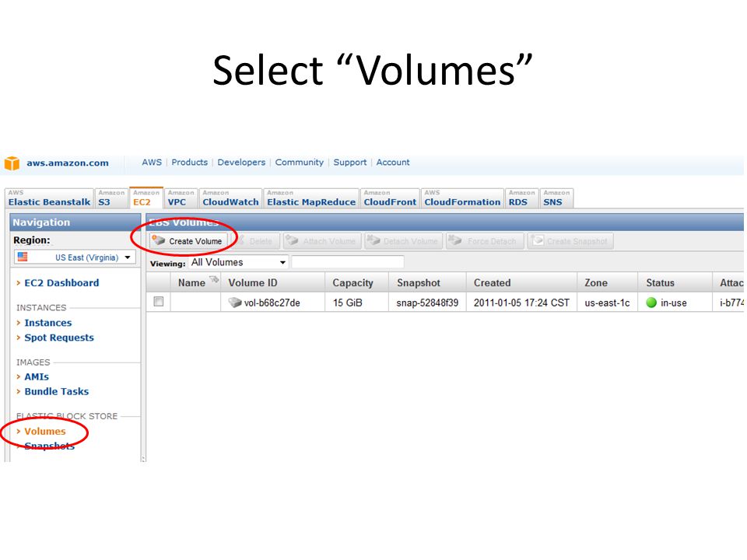This screenshot has height=560, width=747.
Task: Click the Force Detach button
Action: pos(485,241)
